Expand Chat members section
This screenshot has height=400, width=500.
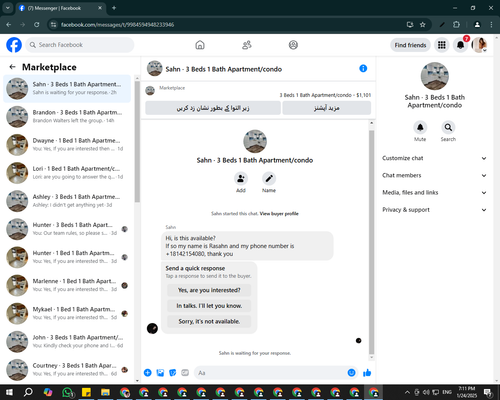(x=434, y=175)
